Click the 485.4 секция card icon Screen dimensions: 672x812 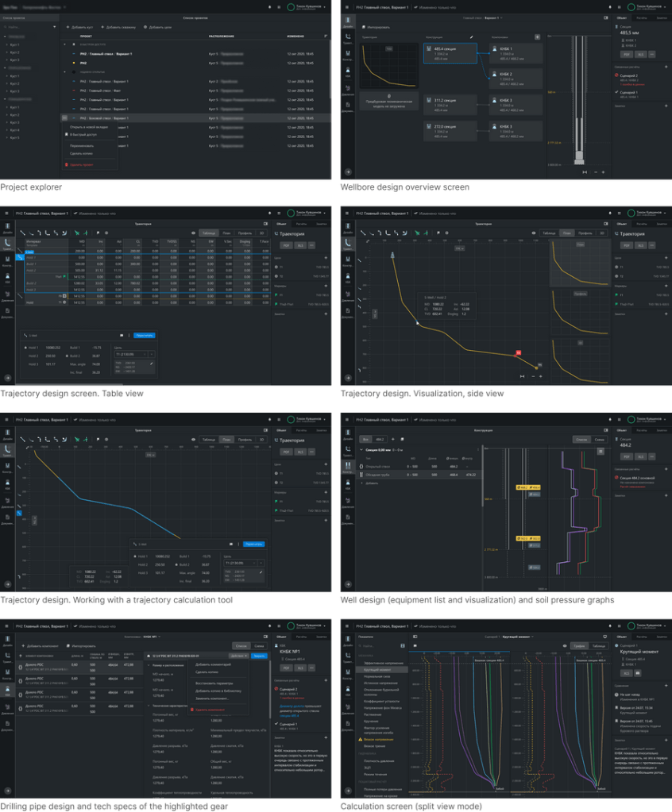pos(430,49)
